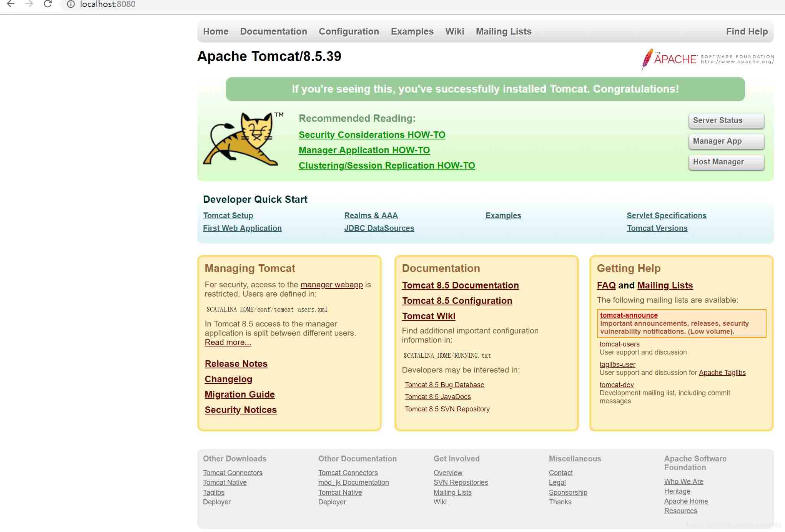
Task: Click the Server Status button
Action: coord(726,121)
